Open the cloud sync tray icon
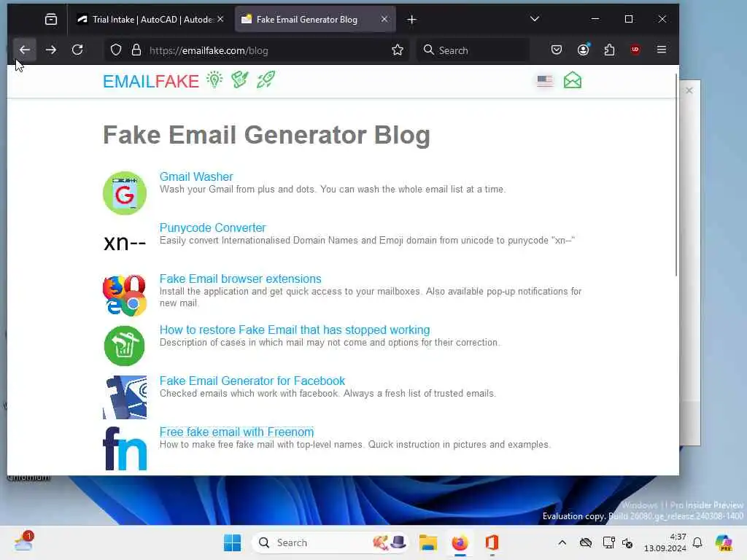 pos(586,542)
